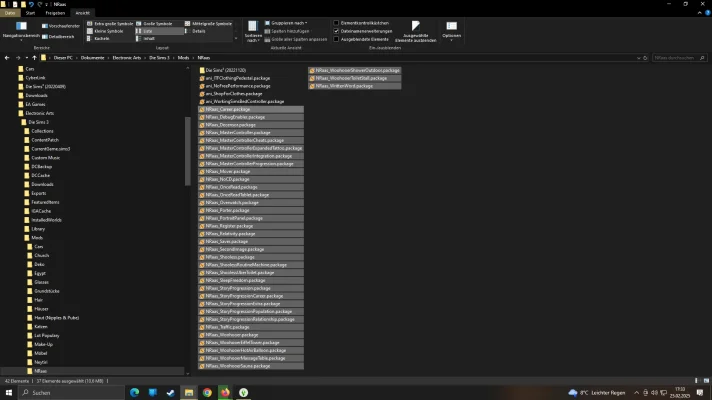Screen dimensions: 712x400
Task: Open the address bar history dropdown
Action: point(638,58)
